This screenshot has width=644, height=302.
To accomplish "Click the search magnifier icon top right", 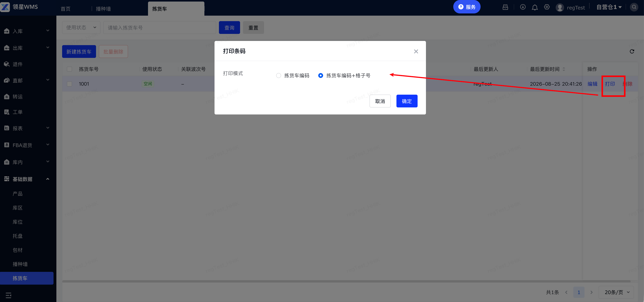I will (634, 7).
